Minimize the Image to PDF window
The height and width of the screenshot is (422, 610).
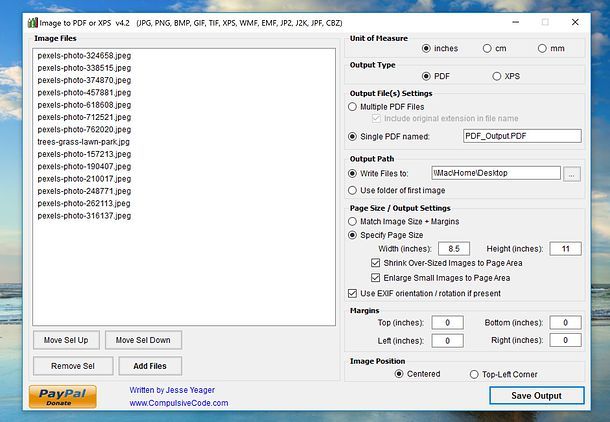pyautogui.click(x=516, y=22)
